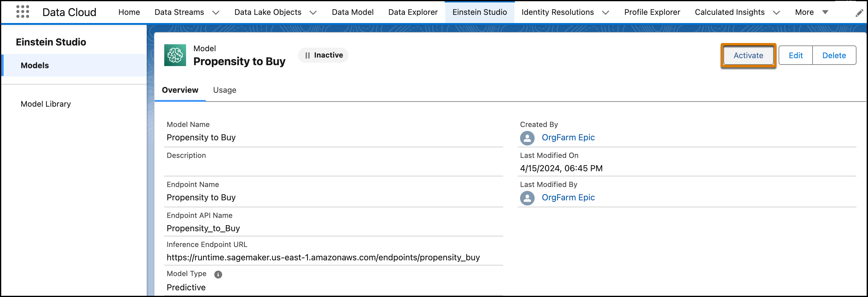This screenshot has height=297, width=868.
Task: Click the Data Cloud app name
Action: coord(69,12)
